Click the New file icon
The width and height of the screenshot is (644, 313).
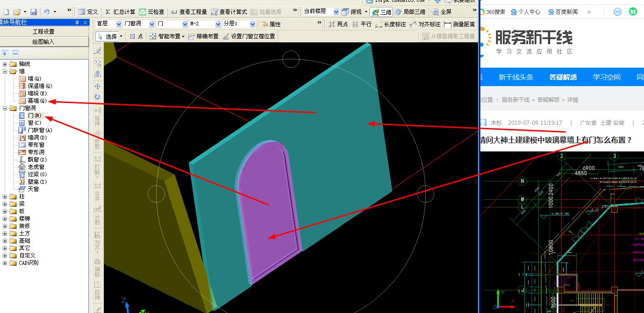pyautogui.click(x=6, y=12)
